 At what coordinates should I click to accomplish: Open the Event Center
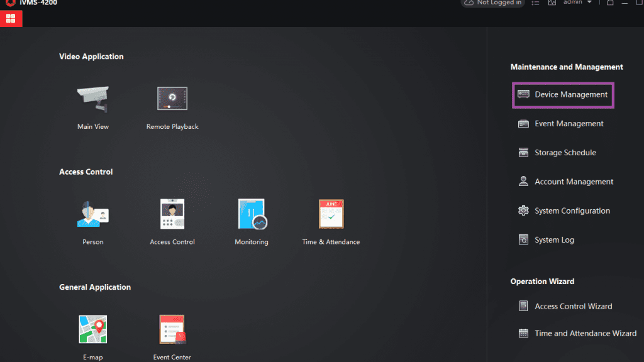coord(172,333)
